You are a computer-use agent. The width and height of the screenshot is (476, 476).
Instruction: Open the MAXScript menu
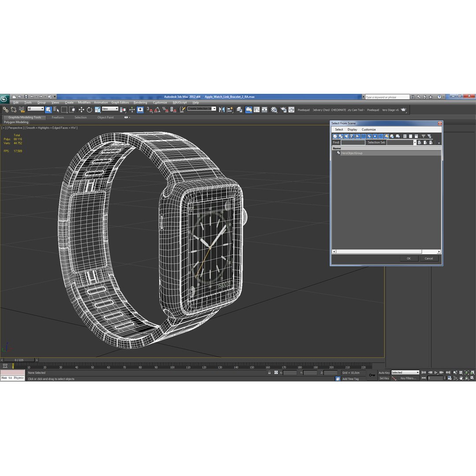click(x=180, y=103)
